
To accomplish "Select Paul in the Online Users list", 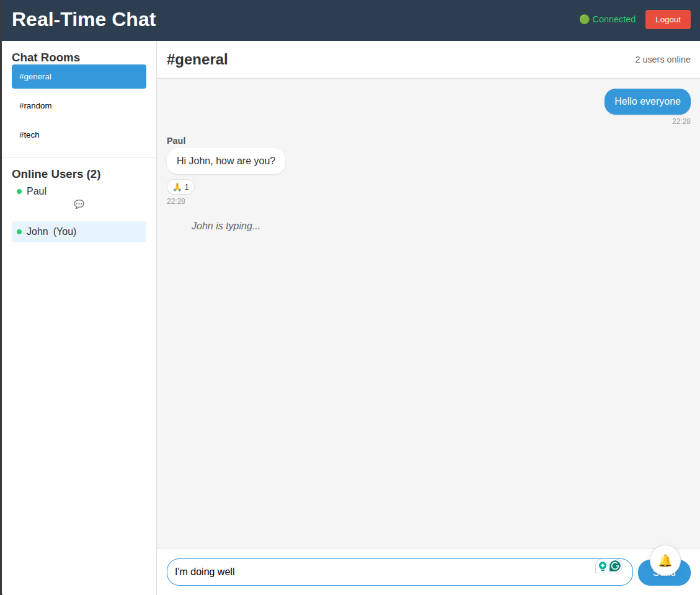I will point(37,191).
